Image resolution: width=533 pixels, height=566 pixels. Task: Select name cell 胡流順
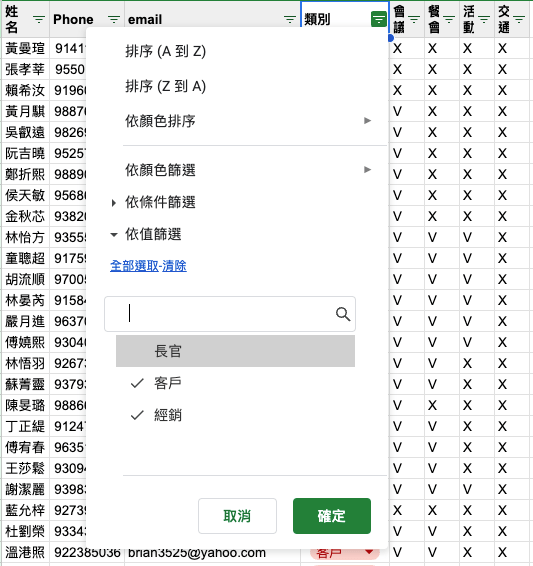[25, 279]
